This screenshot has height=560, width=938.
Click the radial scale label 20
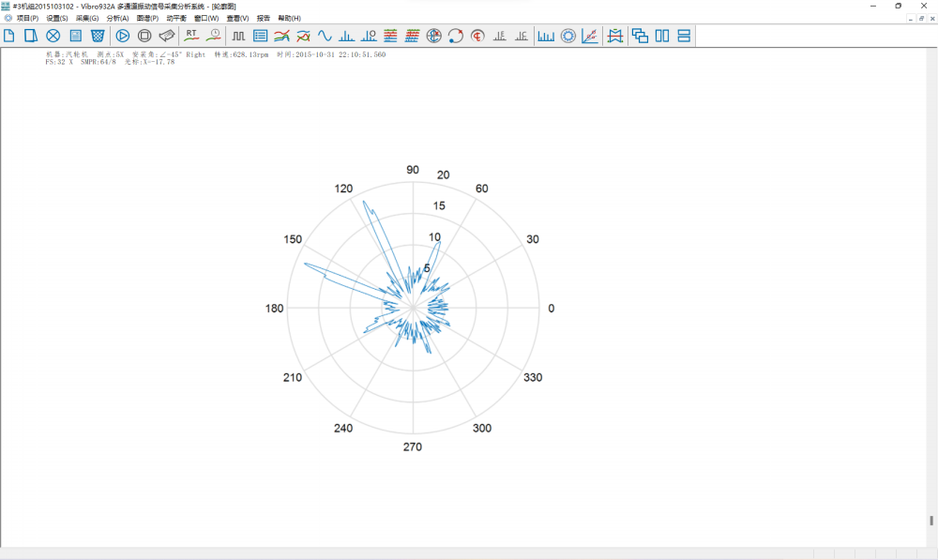tap(443, 174)
